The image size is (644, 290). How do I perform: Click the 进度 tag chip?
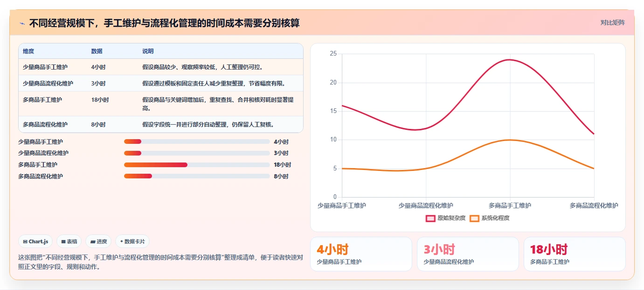pyautogui.click(x=98, y=241)
